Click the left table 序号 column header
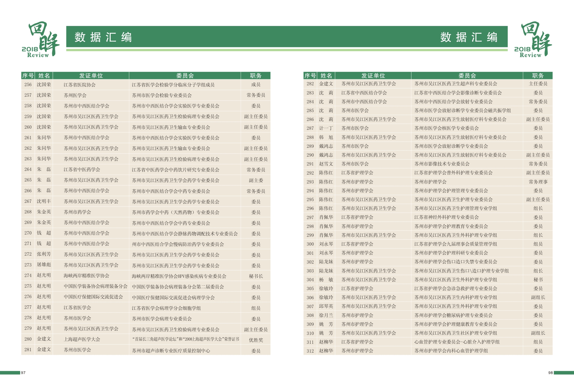The width and height of the screenshot is (574, 392). coord(28,76)
